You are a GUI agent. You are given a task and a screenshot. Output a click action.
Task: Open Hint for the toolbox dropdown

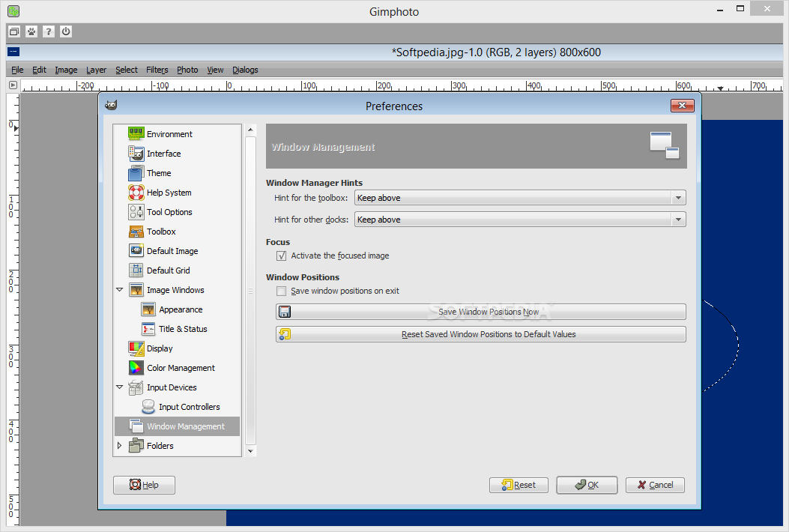pos(520,198)
